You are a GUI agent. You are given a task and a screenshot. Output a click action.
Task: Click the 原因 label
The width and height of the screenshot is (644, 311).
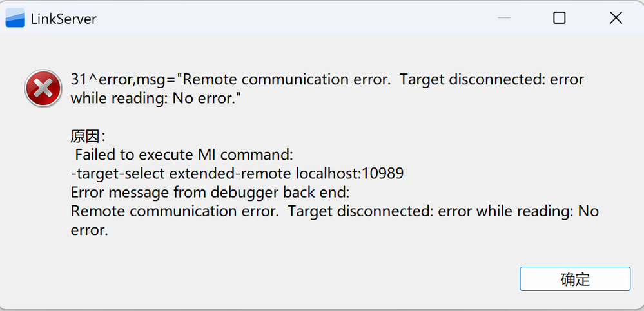coord(88,137)
